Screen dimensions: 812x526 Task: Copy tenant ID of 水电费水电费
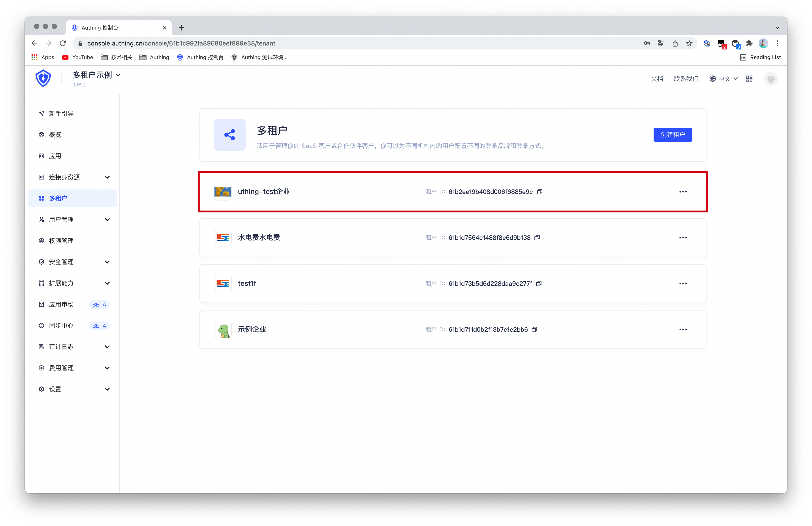pos(537,238)
